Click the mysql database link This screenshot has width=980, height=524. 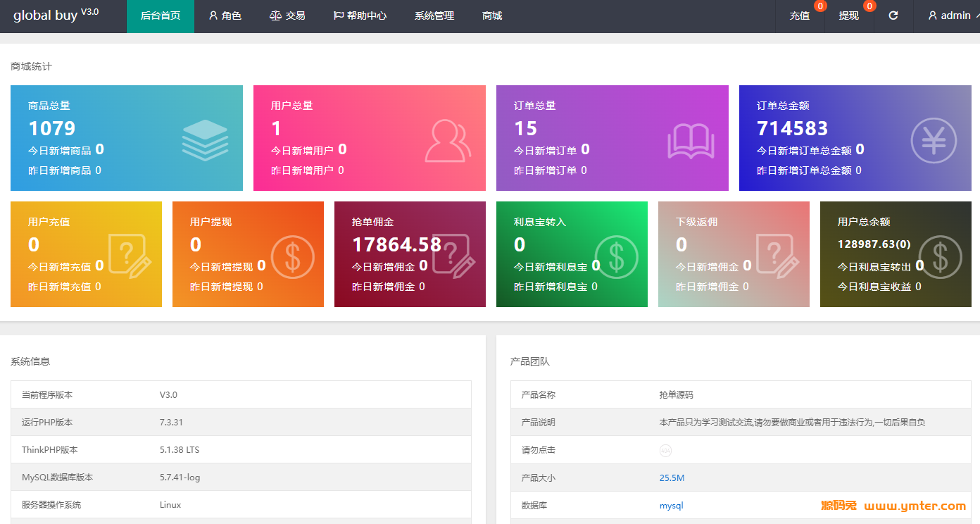(671, 506)
